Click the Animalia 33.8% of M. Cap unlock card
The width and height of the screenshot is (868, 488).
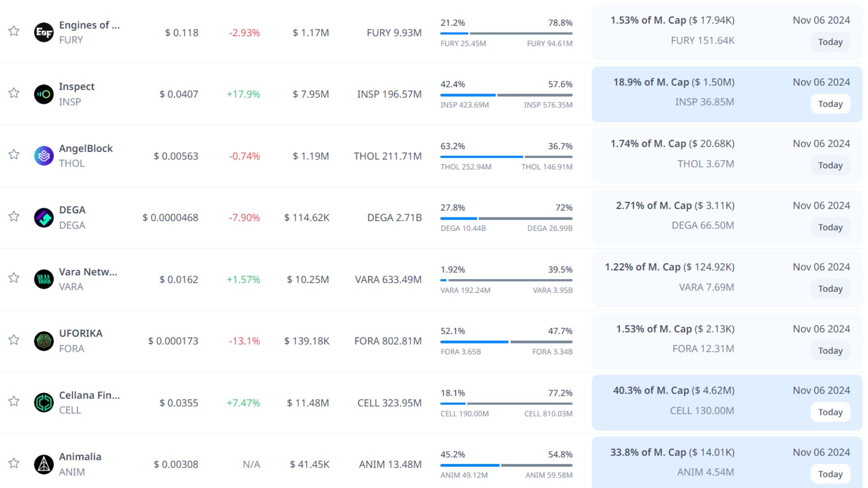[672, 462]
